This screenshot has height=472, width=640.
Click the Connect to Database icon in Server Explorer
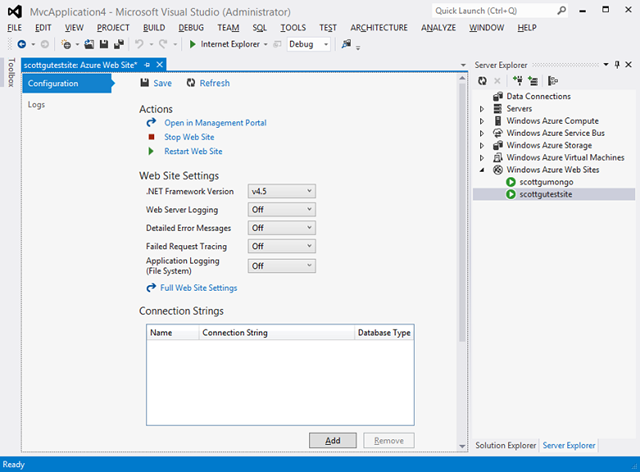pyautogui.click(x=518, y=81)
